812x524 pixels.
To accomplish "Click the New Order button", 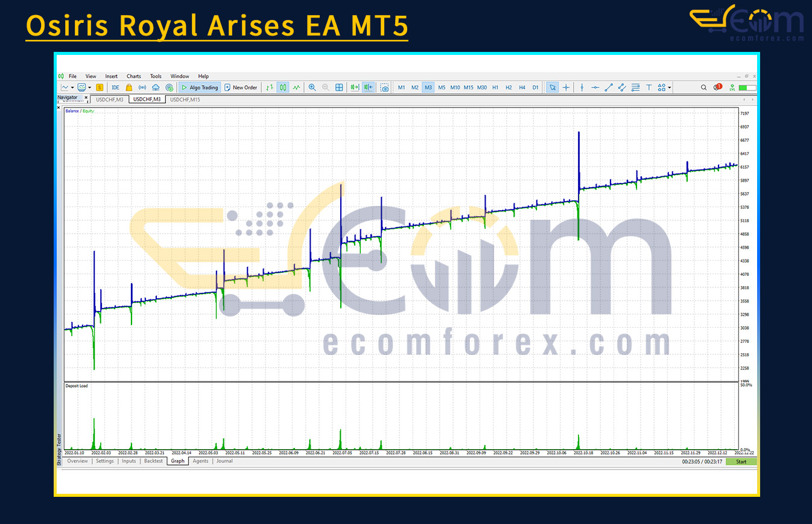I will tap(241, 88).
